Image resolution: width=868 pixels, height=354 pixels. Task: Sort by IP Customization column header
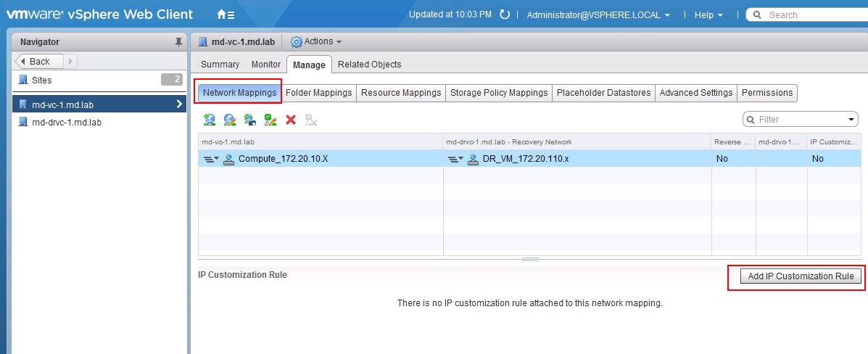[834, 142]
